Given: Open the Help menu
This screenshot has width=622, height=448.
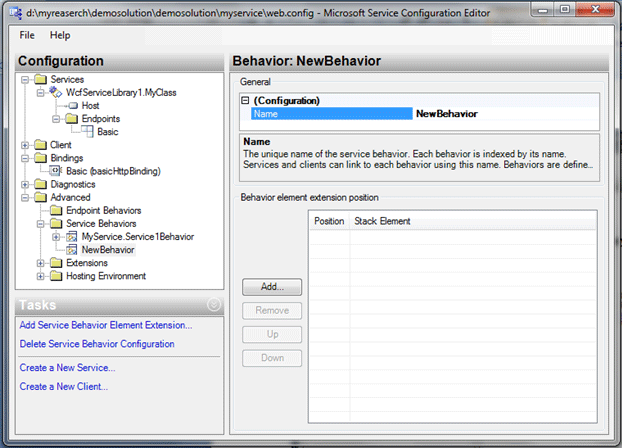Looking at the screenshot, I should click(x=60, y=35).
